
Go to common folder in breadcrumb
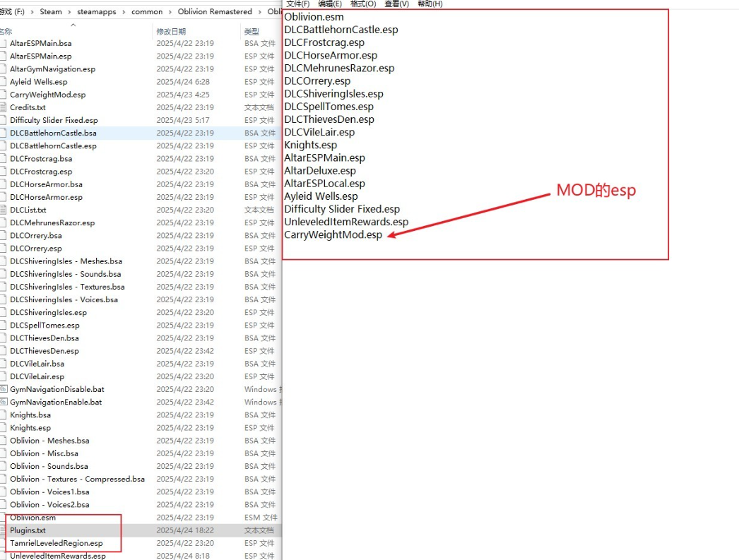click(x=146, y=11)
